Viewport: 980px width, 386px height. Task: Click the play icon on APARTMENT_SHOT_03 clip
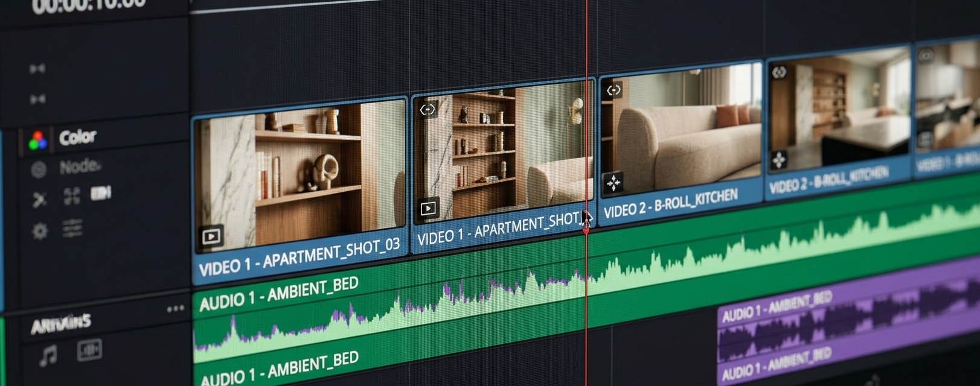click(211, 236)
